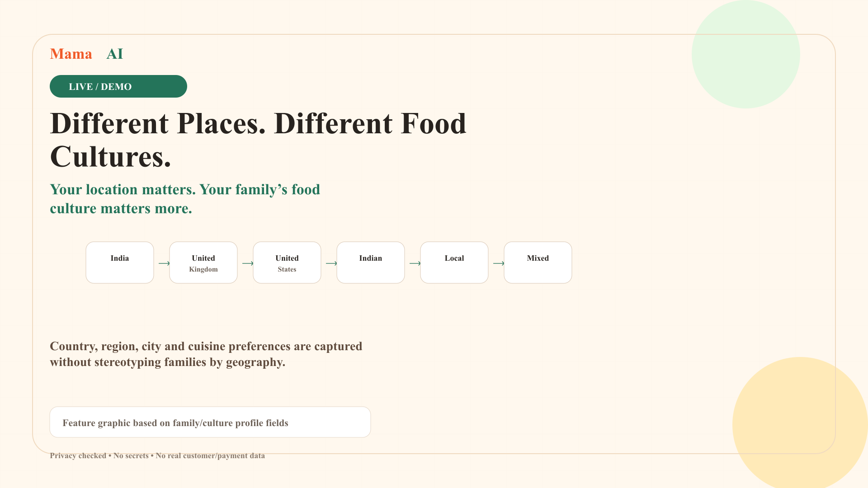Select the United Kingdom card
868x488 pixels.
point(203,263)
